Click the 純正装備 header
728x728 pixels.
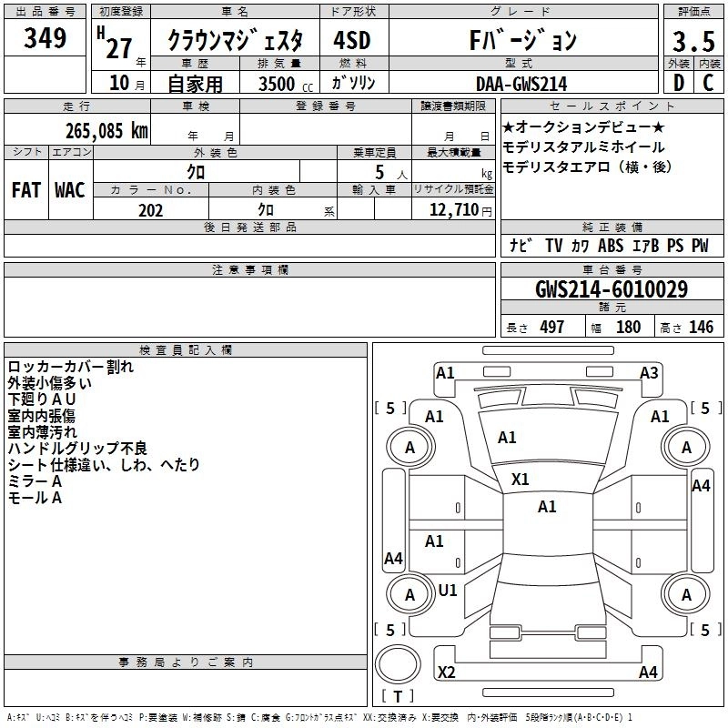tap(612, 227)
